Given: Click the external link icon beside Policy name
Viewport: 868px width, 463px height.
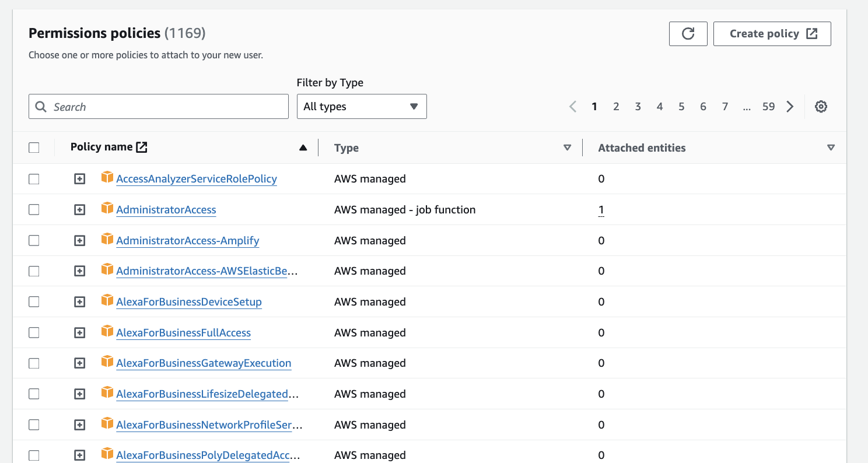Looking at the screenshot, I should 141,148.
